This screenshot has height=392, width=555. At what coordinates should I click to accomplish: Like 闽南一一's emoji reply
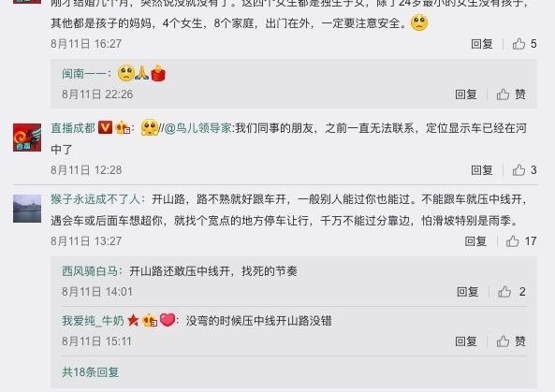(511, 94)
